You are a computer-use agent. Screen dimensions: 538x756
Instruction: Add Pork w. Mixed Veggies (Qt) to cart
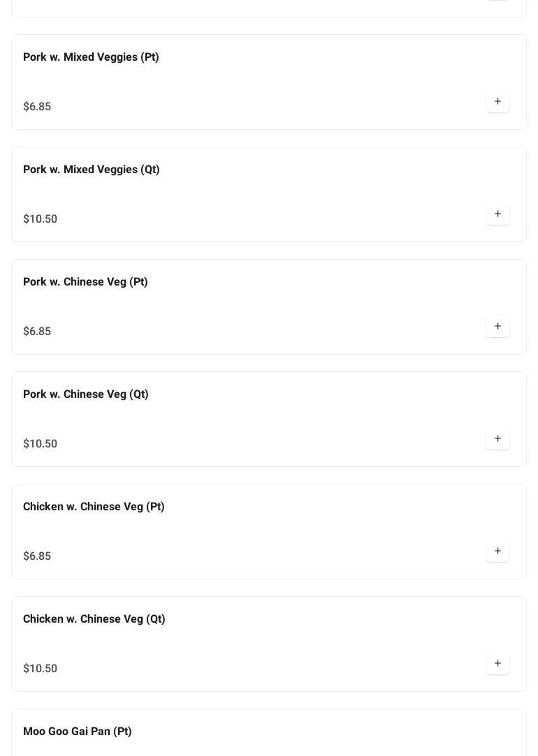(x=497, y=214)
